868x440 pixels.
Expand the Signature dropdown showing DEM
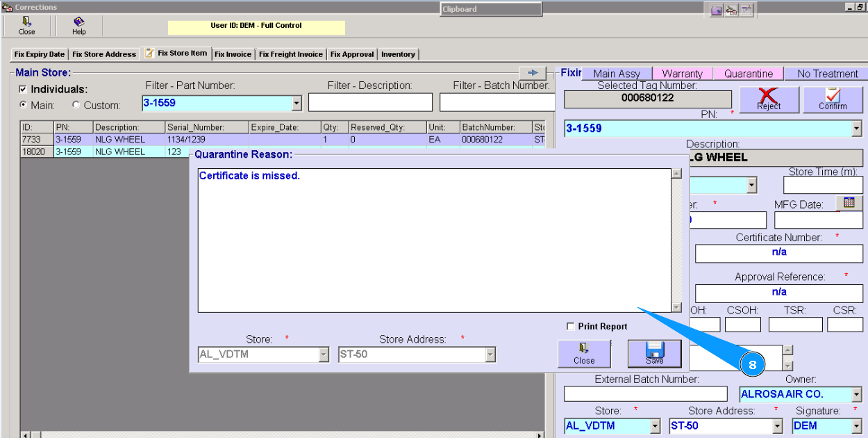click(856, 426)
